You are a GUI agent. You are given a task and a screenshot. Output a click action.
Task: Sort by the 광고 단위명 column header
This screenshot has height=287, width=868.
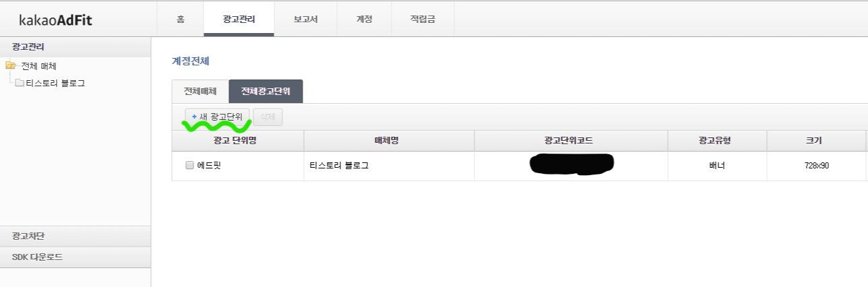[238, 141]
